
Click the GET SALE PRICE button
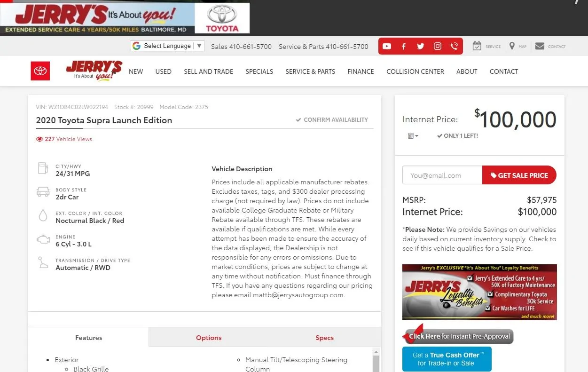point(519,175)
